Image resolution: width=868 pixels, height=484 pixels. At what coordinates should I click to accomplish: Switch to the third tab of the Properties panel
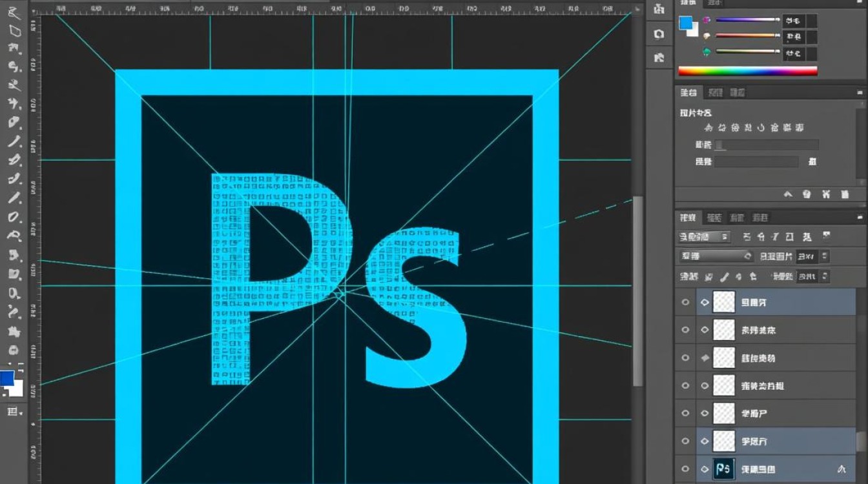click(738, 93)
